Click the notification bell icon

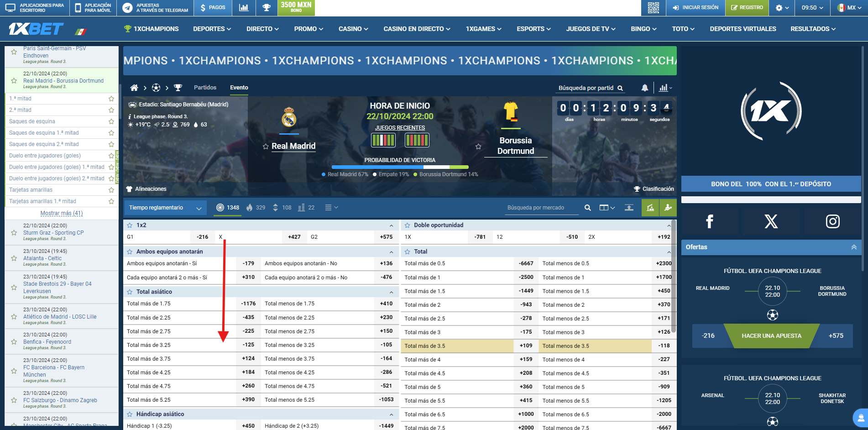[645, 88]
